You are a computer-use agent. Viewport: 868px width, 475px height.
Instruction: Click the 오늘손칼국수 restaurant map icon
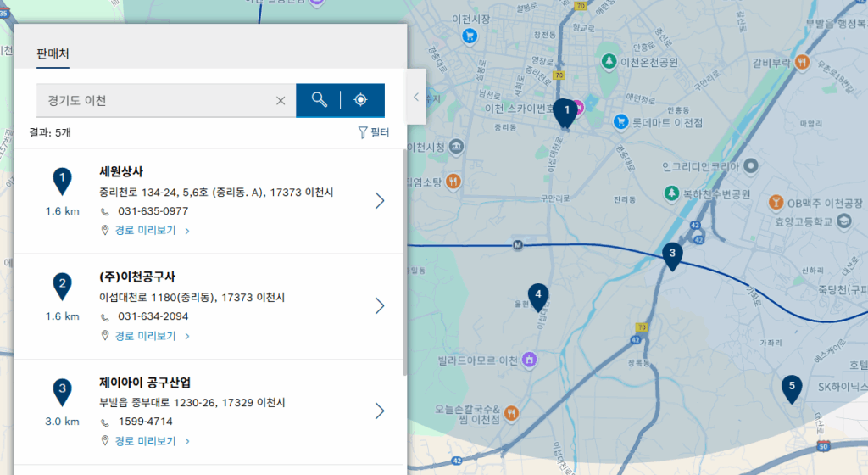pos(511,413)
